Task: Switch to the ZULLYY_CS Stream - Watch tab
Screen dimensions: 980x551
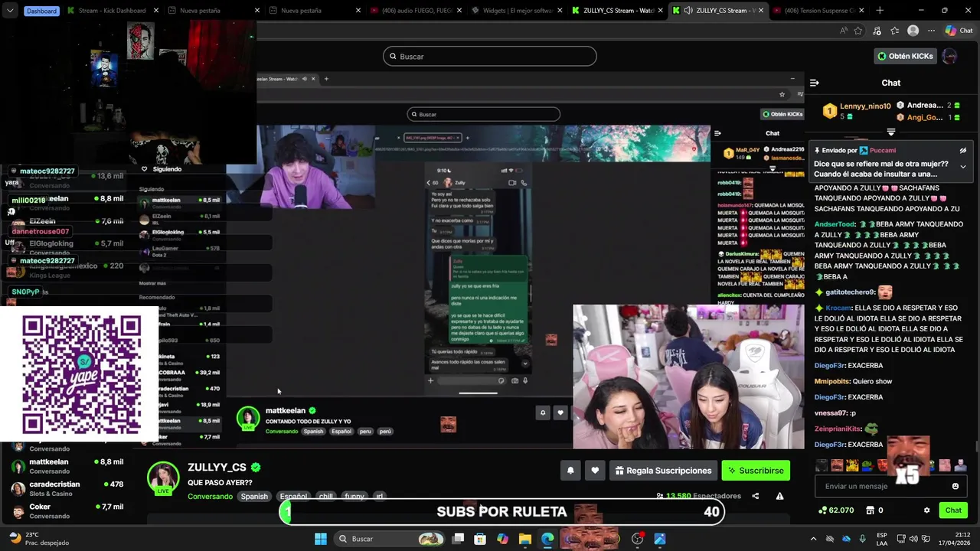Action: (x=616, y=11)
